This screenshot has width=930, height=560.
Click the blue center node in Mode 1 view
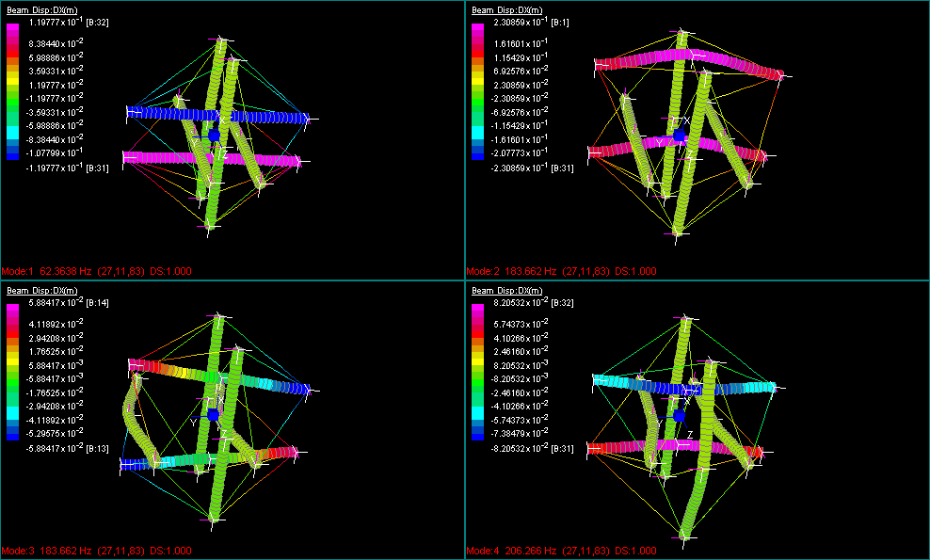(x=214, y=136)
